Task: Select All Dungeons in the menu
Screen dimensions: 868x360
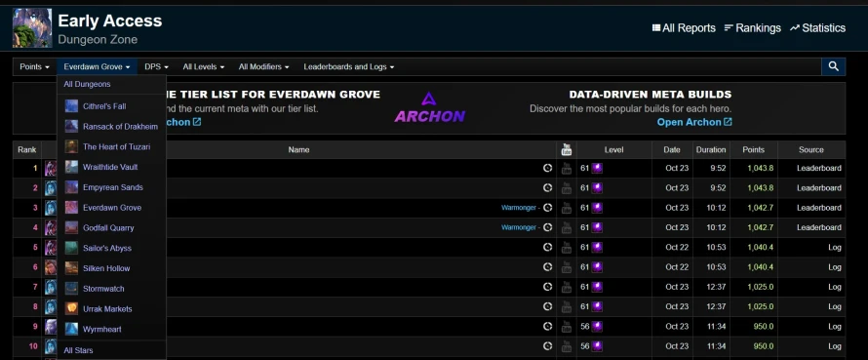Action: pos(87,84)
